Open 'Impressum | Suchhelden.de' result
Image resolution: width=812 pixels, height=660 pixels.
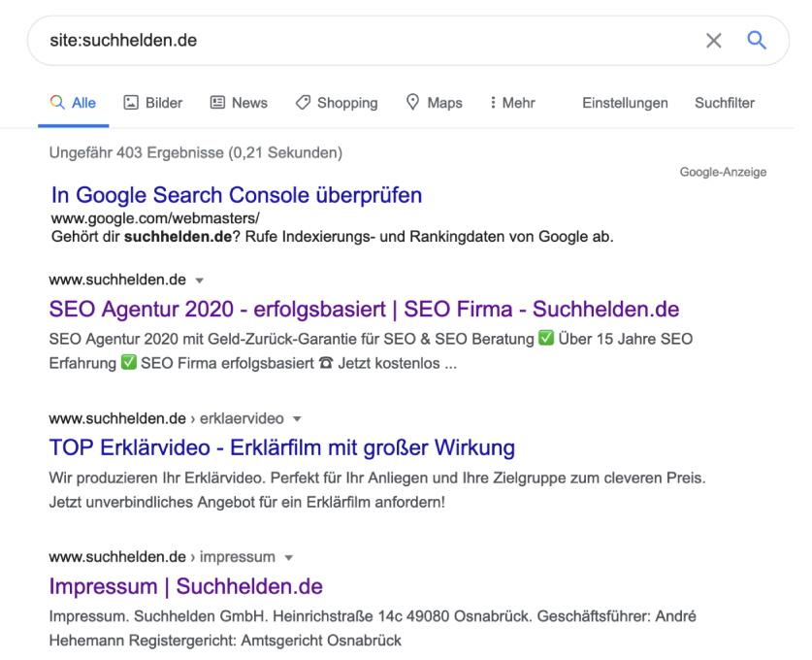pos(186,586)
